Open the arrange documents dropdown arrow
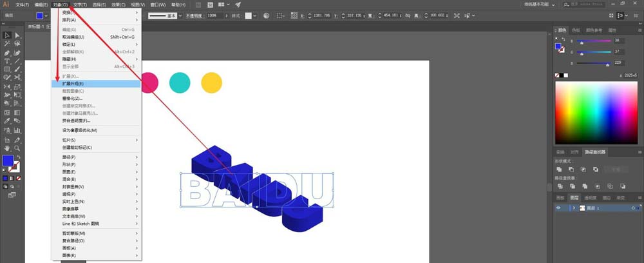 click(228, 5)
